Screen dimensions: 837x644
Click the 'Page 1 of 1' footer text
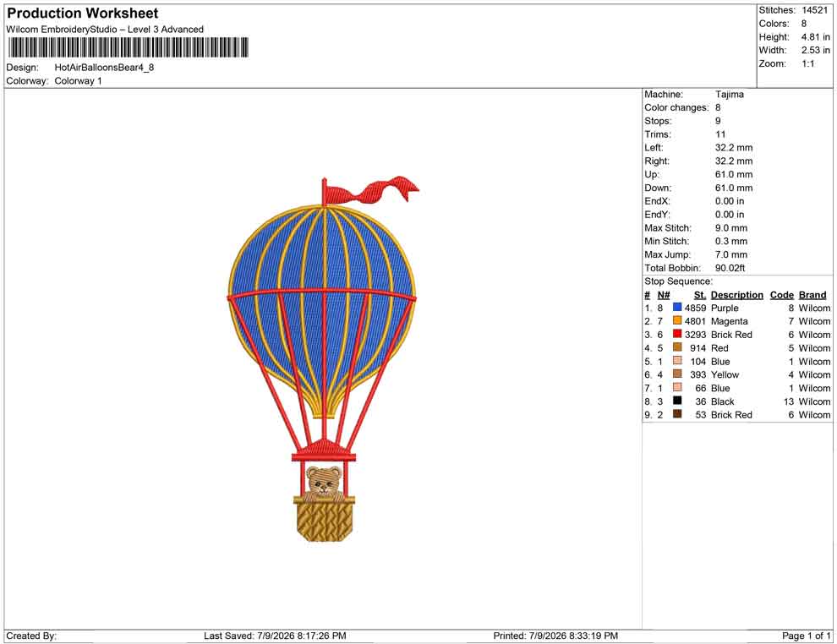point(807,636)
